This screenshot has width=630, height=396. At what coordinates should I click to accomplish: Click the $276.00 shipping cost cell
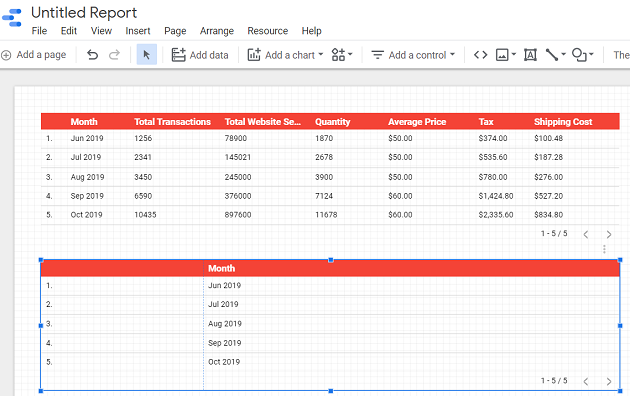tap(548, 177)
